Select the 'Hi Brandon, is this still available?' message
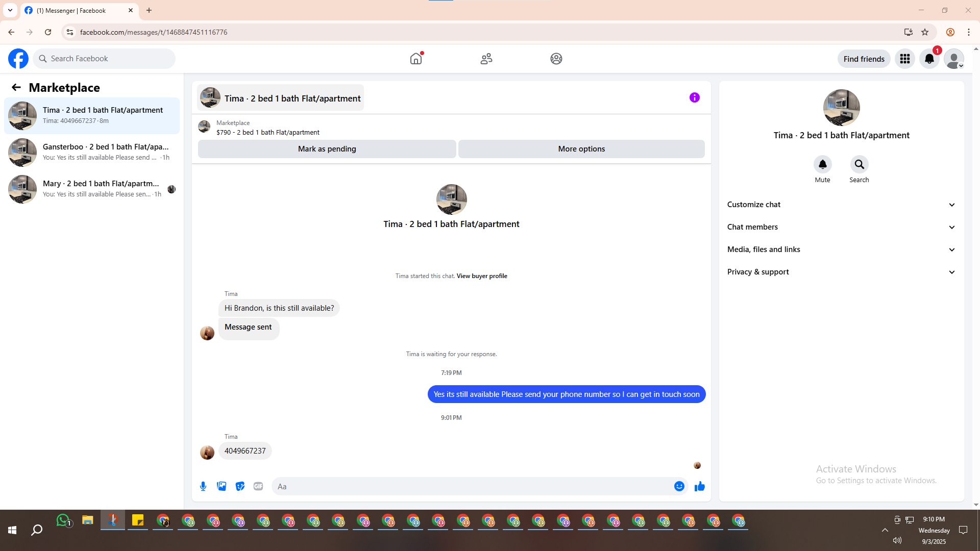 [279, 308]
